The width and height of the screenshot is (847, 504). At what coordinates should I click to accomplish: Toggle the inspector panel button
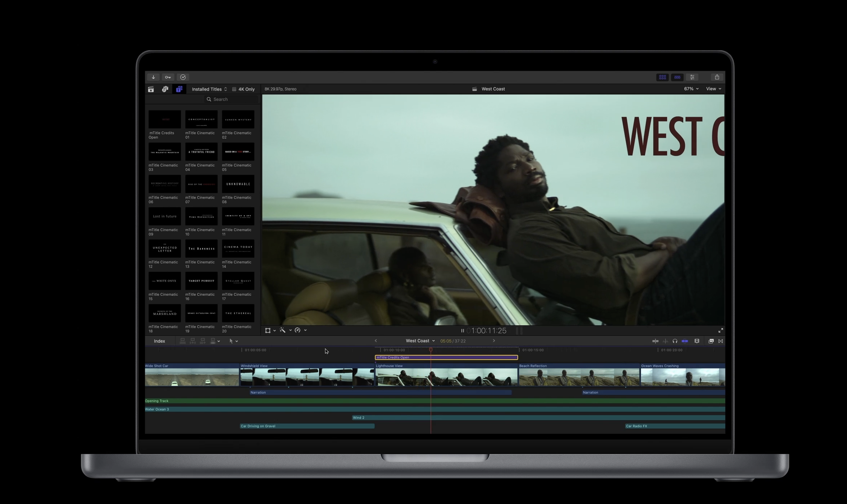tap(692, 77)
